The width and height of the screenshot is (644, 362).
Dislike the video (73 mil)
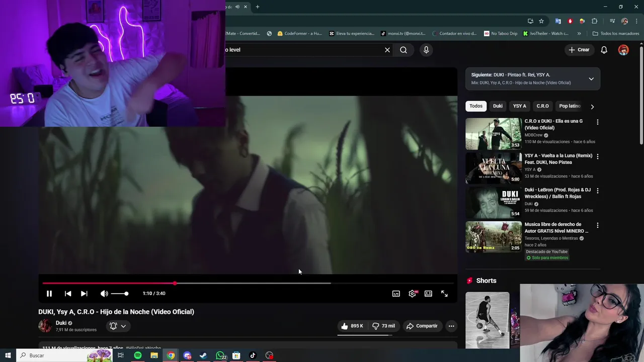[384, 326]
